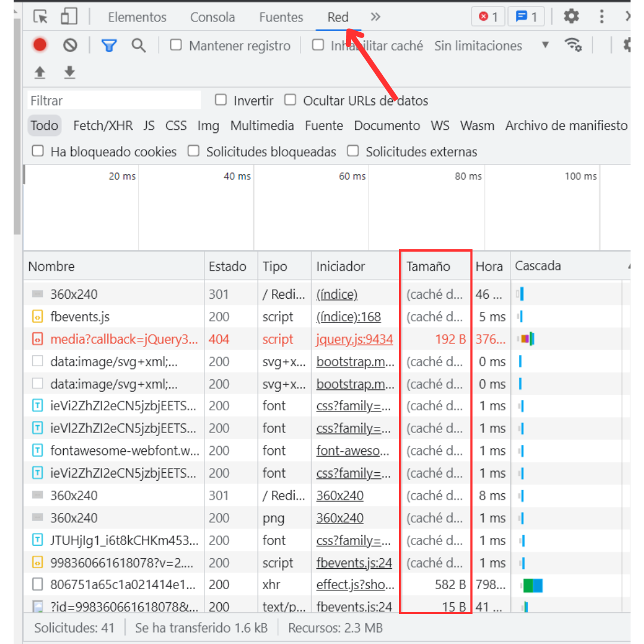The width and height of the screenshot is (644, 644).
Task: Select the Fetch/XHR filter type
Action: (x=103, y=126)
